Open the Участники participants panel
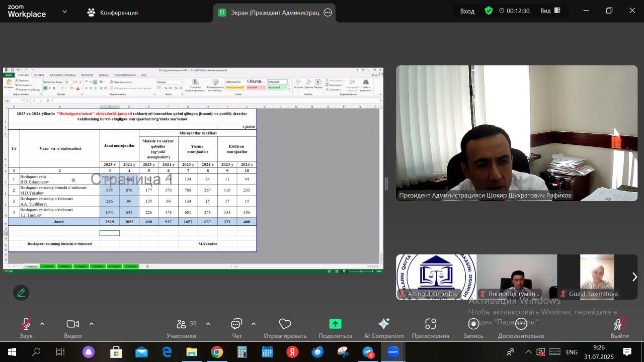644x362 pixels. pyautogui.click(x=182, y=324)
